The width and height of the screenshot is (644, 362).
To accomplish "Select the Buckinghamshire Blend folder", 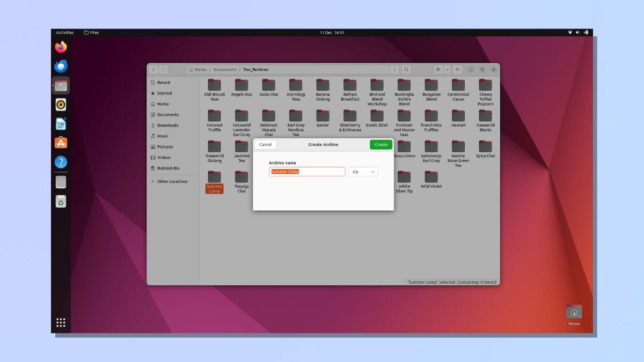I will click(x=404, y=92).
